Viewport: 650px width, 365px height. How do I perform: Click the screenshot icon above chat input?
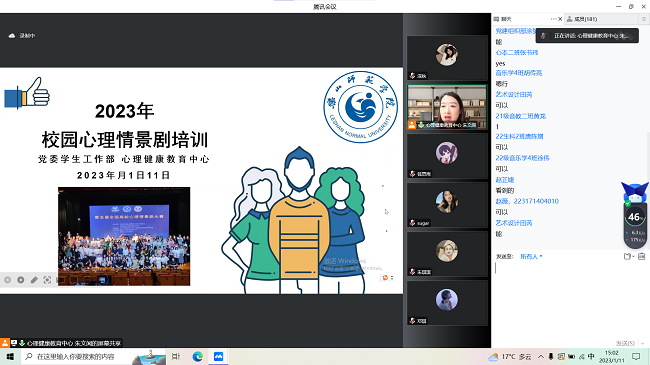(641, 256)
